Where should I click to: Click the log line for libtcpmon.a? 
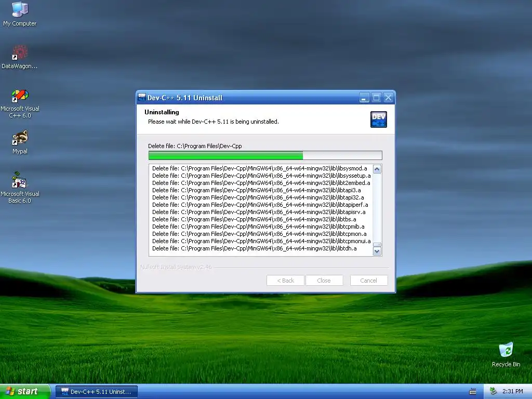[x=259, y=234]
